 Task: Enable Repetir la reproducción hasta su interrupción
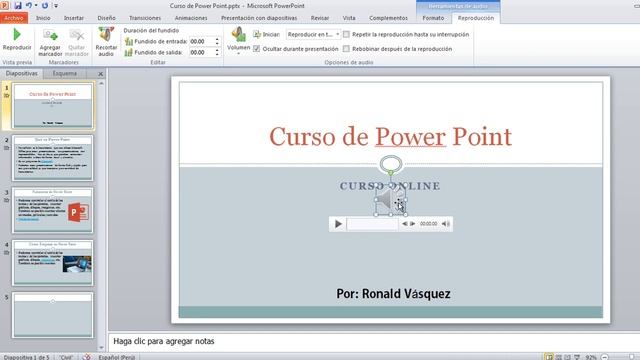pos(346,34)
